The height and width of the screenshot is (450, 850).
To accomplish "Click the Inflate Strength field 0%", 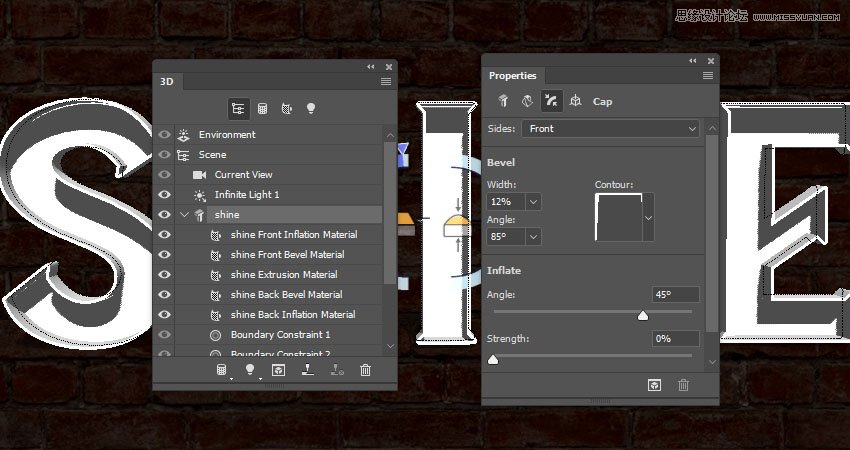I will (x=675, y=338).
